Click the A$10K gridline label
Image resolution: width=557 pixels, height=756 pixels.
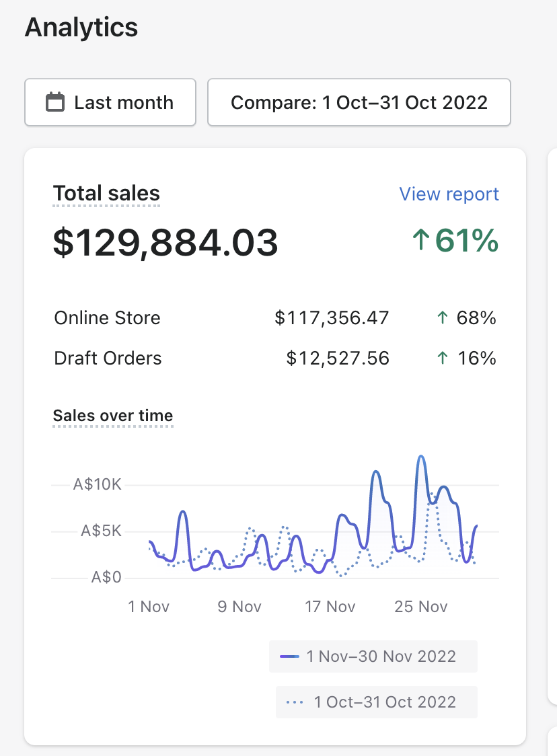(x=98, y=484)
